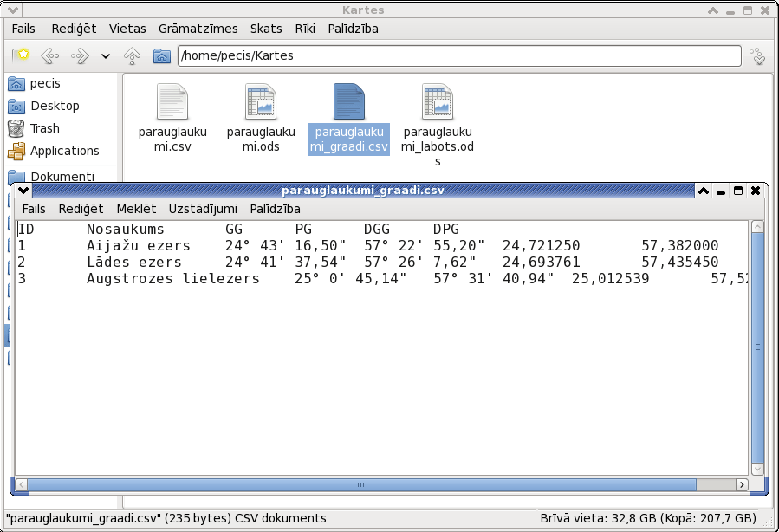
Task: Minimize the parauglaukumi_graadi.csv editor window
Action: (x=721, y=191)
